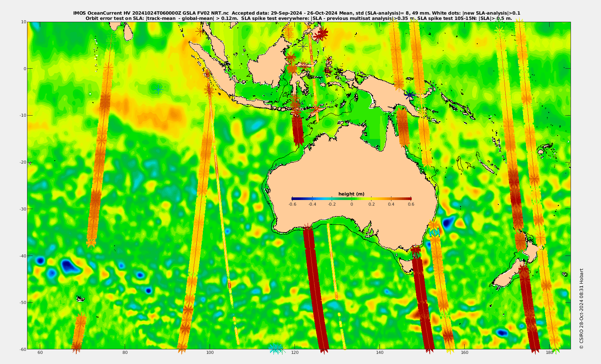
Task: Click the -0.2 colorbar tick label
Action: click(x=332, y=205)
